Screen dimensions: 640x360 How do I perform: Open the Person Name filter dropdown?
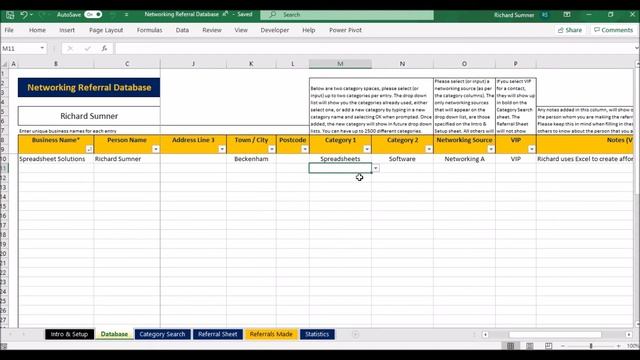coord(156,149)
